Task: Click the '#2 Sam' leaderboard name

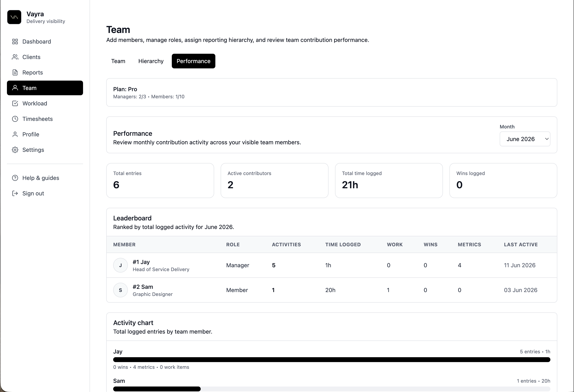Action: 143,287
